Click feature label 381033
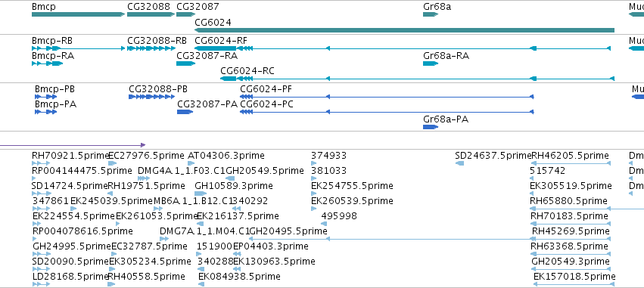The image size is (644, 288). pos(328,171)
